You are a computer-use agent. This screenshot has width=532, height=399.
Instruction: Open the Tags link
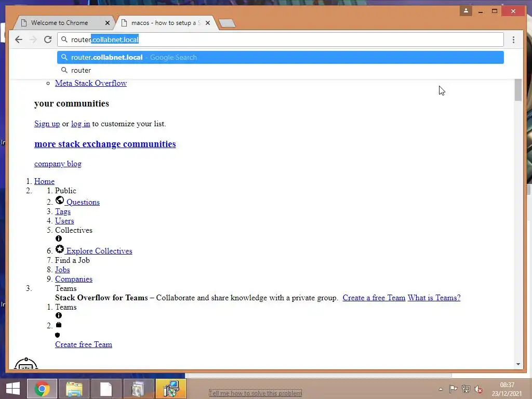(x=63, y=211)
